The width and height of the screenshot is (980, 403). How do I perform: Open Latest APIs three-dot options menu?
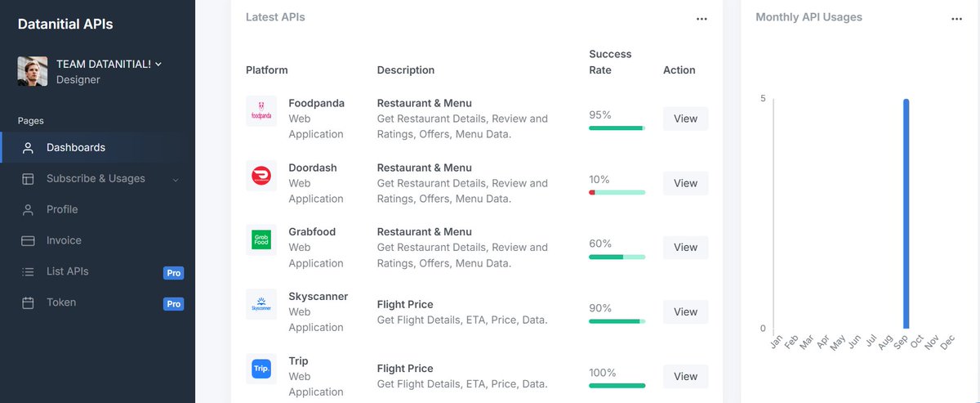[x=702, y=19]
